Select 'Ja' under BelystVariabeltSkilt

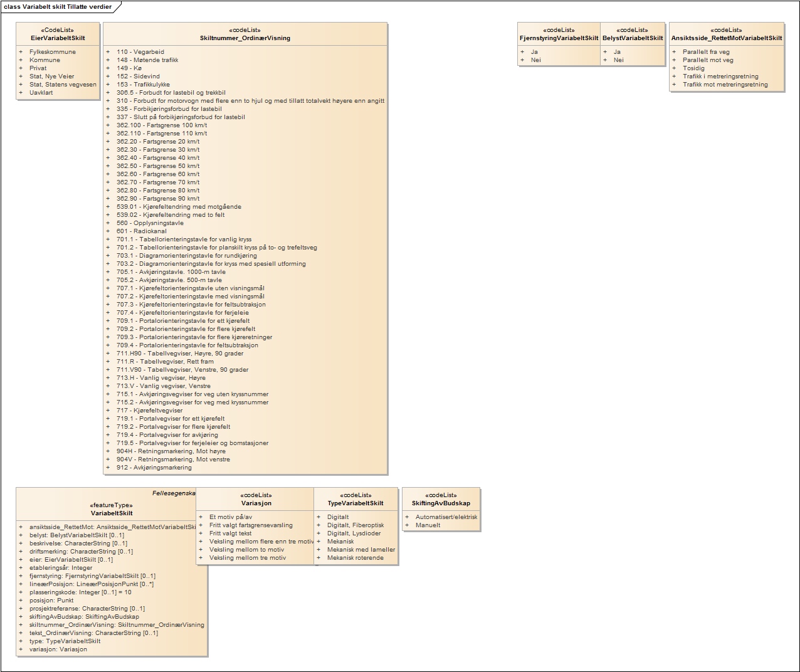(617, 52)
